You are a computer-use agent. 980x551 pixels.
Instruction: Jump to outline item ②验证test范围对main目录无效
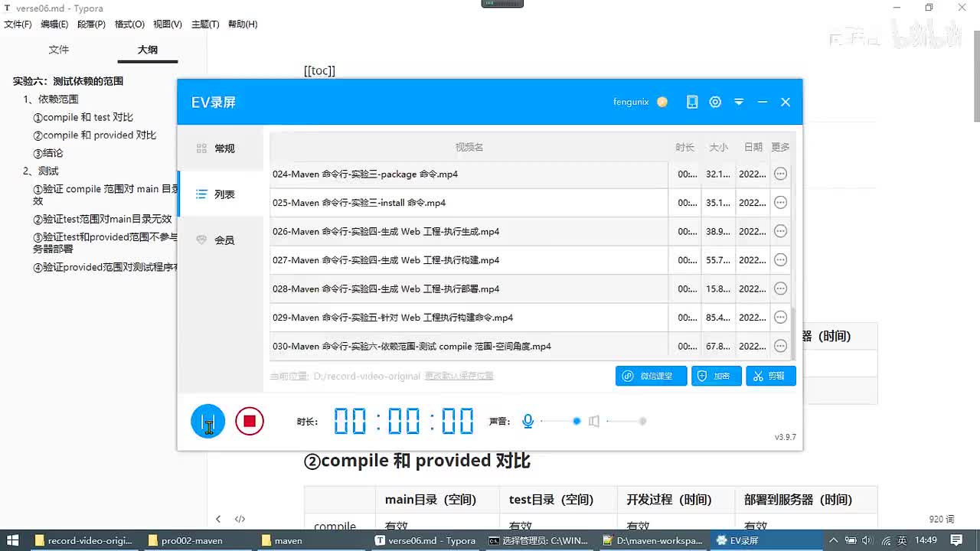pyautogui.click(x=102, y=219)
